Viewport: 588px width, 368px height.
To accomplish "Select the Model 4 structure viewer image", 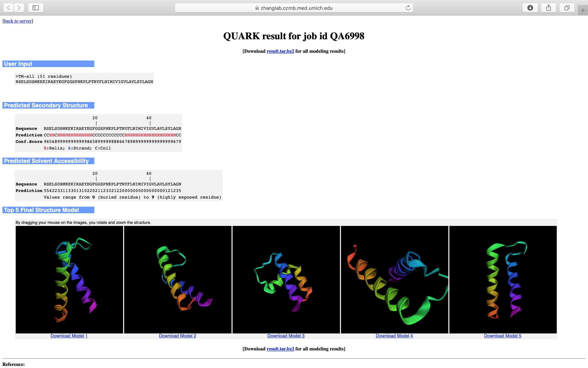I will [x=394, y=280].
